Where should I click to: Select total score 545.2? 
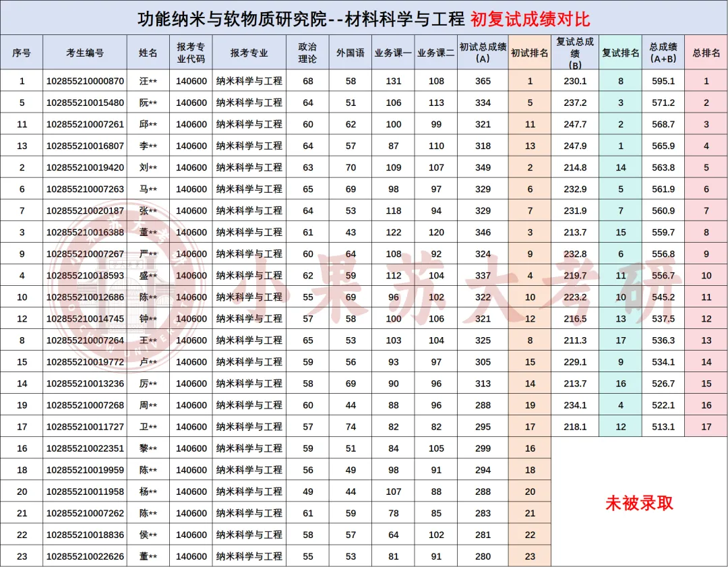(x=663, y=297)
